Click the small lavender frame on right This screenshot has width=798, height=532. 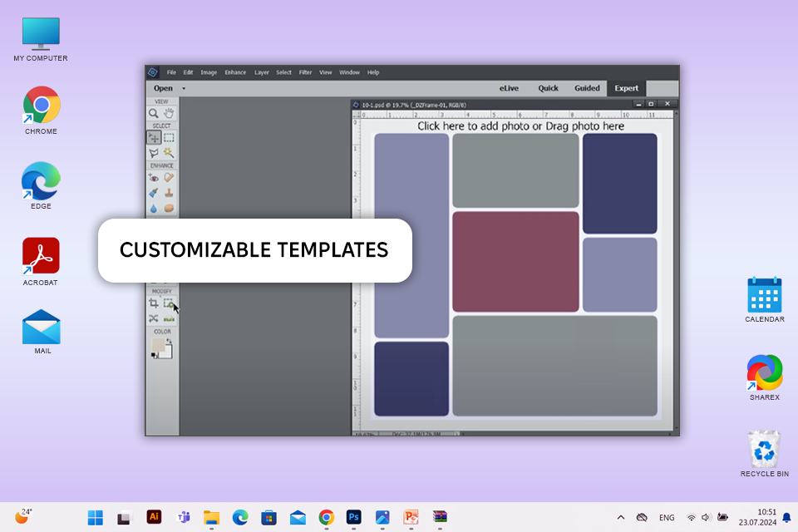(619, 274)
